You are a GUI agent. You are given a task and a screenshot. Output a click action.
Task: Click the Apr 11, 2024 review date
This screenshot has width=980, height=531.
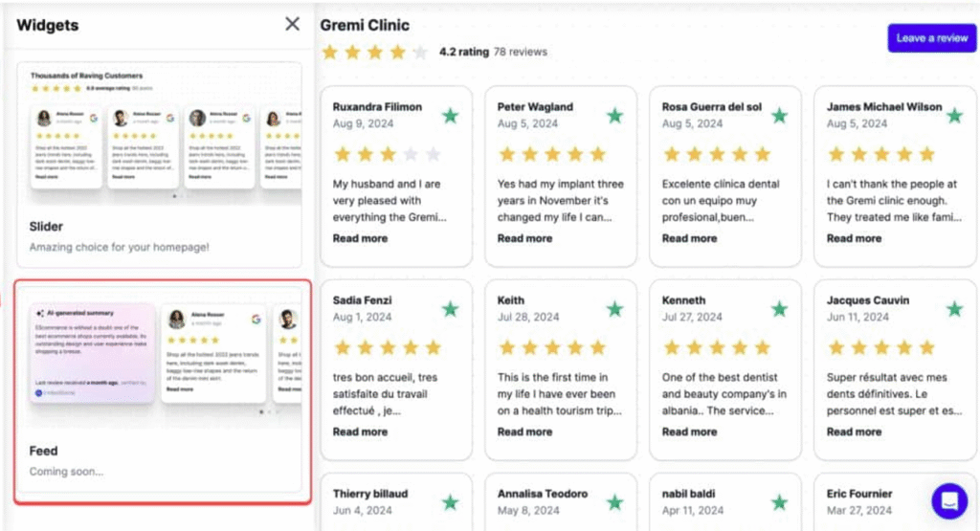693,510
